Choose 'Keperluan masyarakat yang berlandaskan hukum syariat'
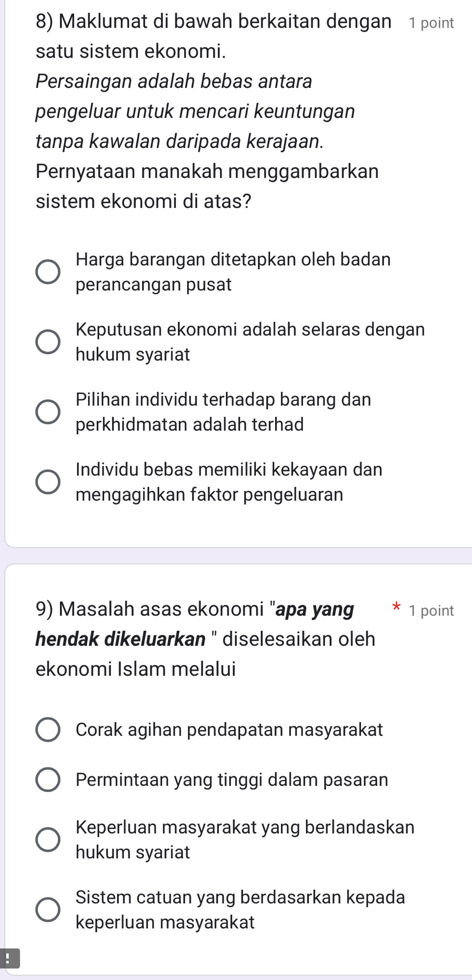 47,839
